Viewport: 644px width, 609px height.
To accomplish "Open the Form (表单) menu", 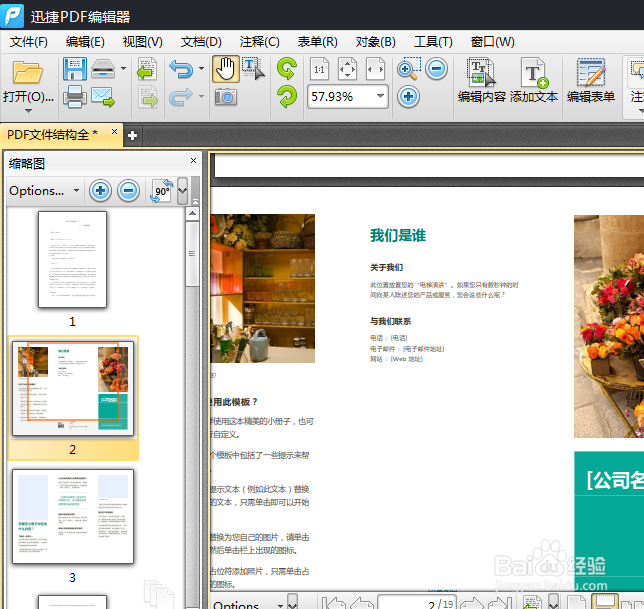I will pos(317,41).
